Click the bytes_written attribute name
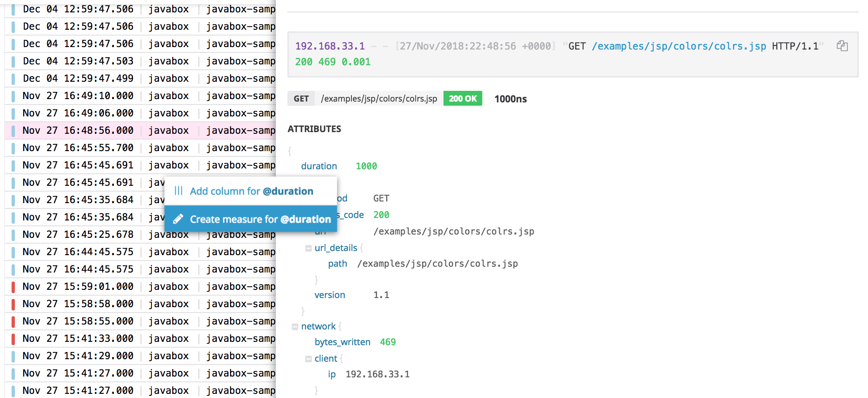Viewport: 868px width, 398px height. [342, 342]
